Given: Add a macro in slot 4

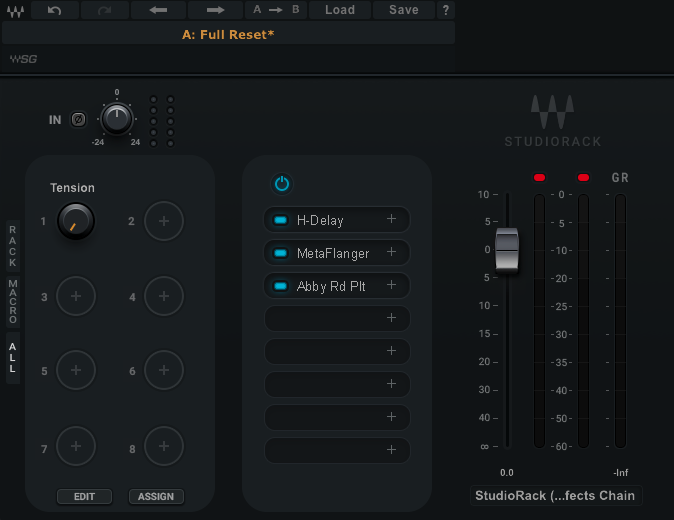Looking at the screenshot, I should [164, 296].
